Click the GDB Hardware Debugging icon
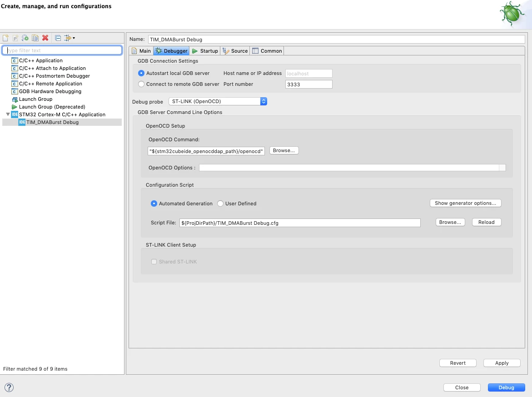This screenshot has height=397, width=532. [x=15, y=92]
